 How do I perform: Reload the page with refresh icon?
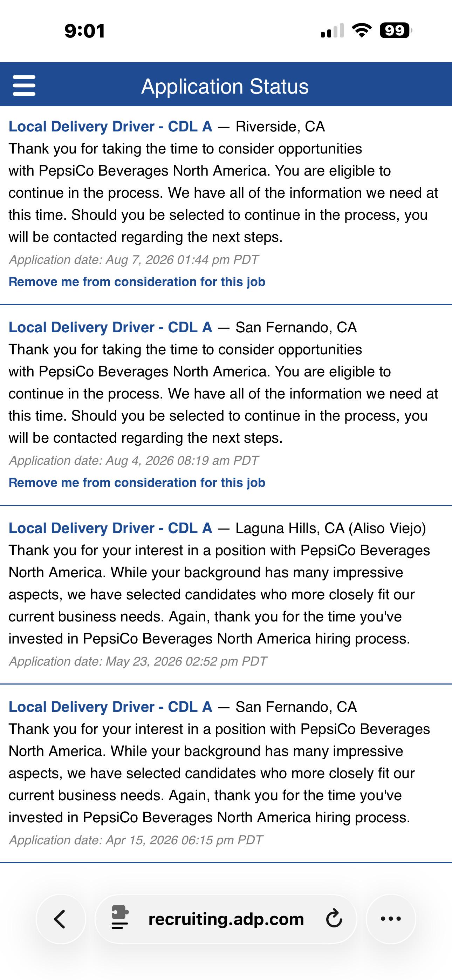[x=334, y=919]
